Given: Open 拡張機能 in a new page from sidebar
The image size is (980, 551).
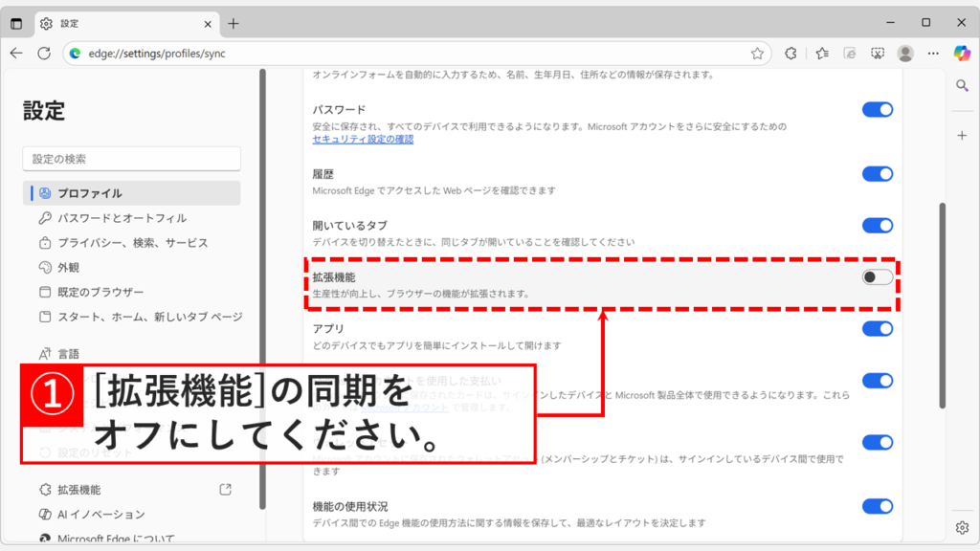Looking at the screenshot, I should 224,489.
